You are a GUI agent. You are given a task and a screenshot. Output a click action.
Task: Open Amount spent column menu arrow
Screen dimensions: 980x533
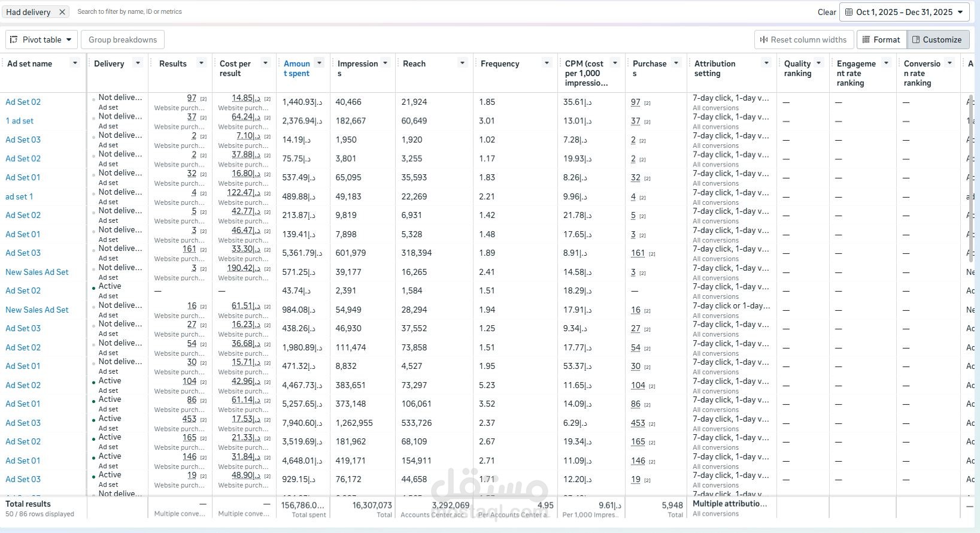tap(320, 63)
